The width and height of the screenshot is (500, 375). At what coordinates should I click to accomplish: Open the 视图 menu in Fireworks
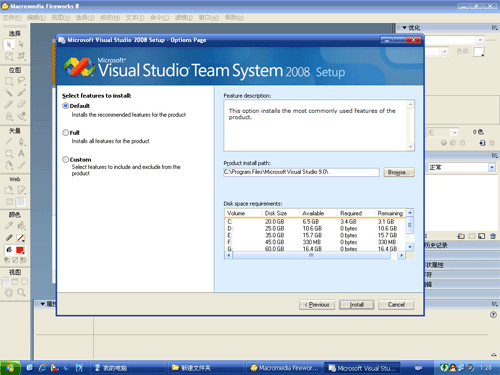point(60,17)
